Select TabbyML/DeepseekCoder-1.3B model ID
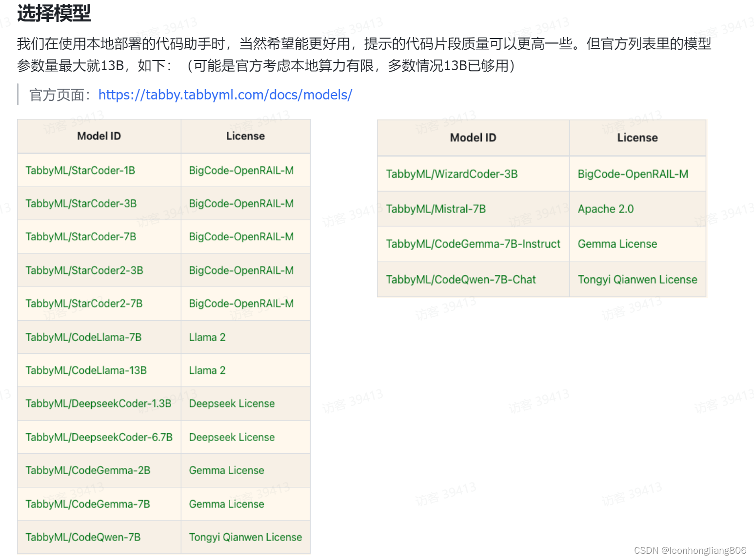Viewport: 754px width, 560px height. click(x=99, y=404)
